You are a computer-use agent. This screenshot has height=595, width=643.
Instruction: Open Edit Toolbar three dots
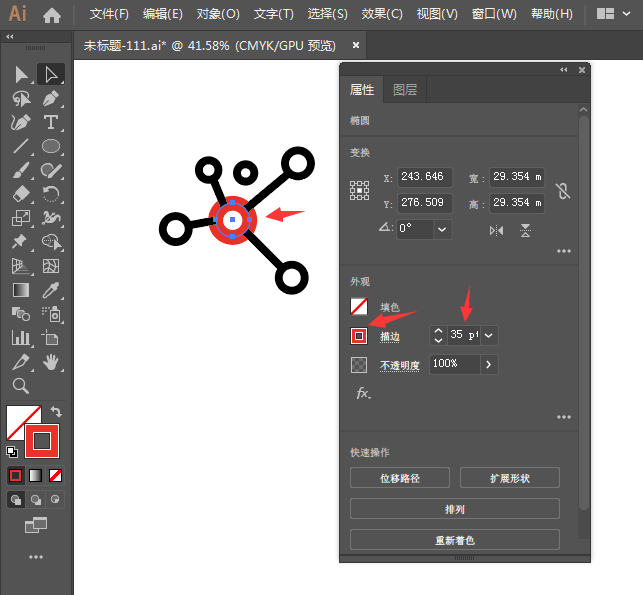point(36,557)
